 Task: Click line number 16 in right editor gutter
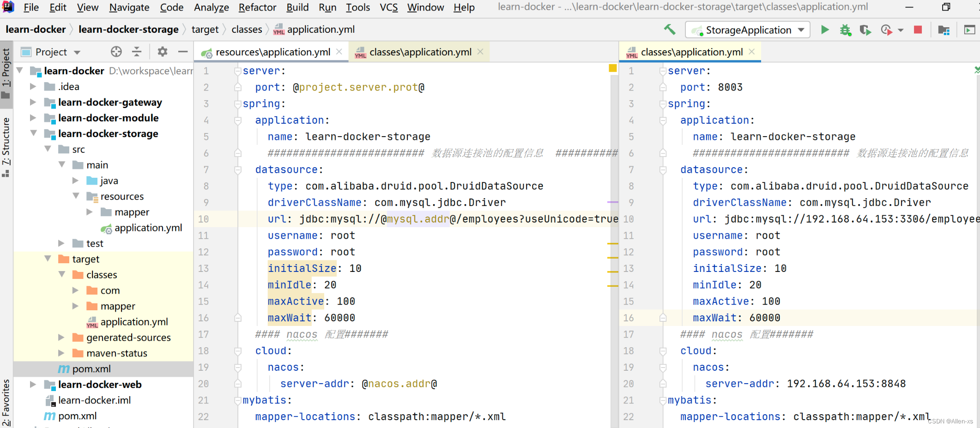click(629, 318)
